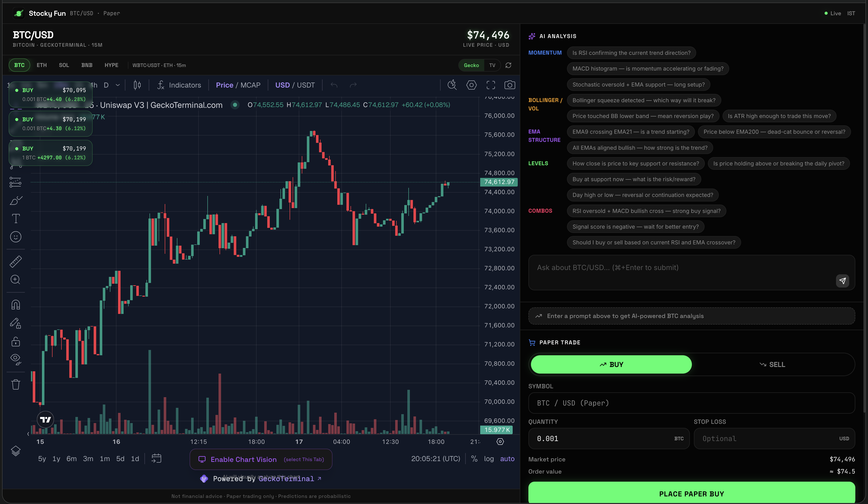Delete all drawings with the trash icon
This screenshot has width=868, height=504.
click(x=15, y=384)
